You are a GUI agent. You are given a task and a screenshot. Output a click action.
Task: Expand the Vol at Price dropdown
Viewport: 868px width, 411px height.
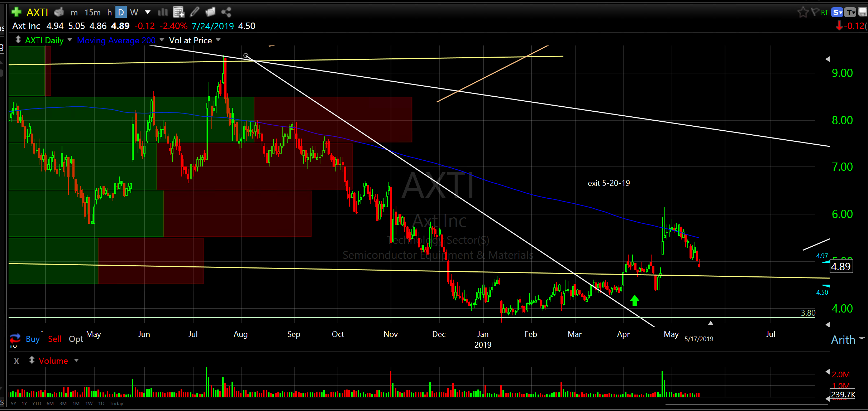click(x=218, y=40)
